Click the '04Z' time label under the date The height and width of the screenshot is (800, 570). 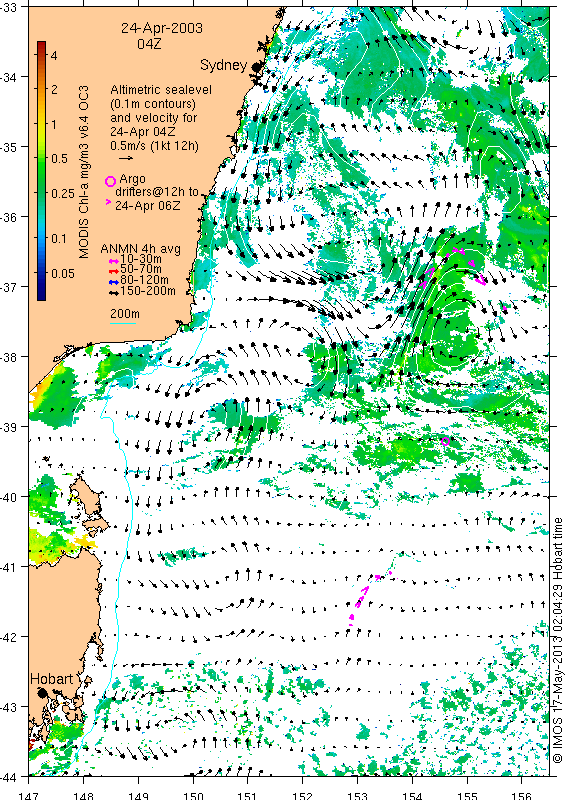149,44
